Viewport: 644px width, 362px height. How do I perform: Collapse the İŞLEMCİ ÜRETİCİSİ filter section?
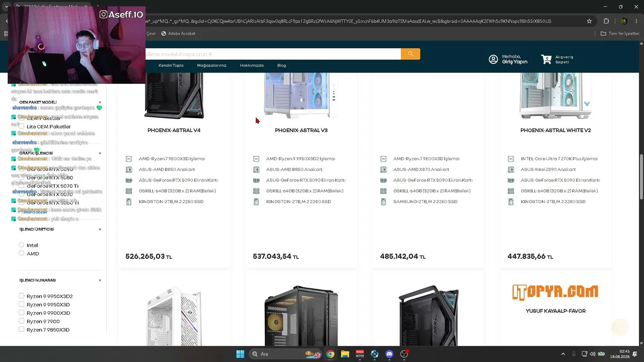coord(100,229)
